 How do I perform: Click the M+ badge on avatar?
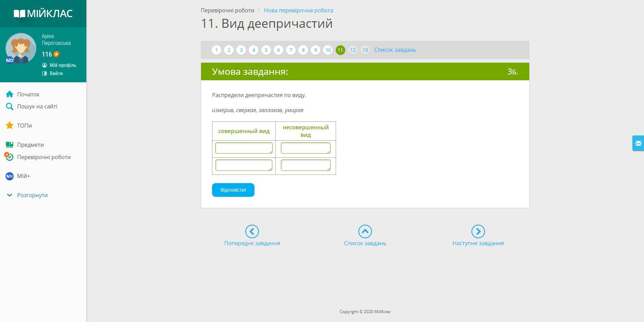tap(10, 60)
